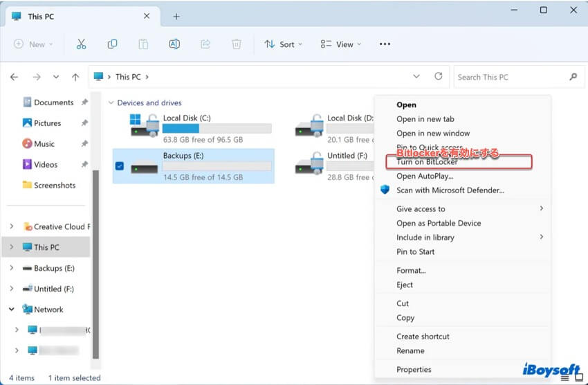This screenshot has width=588, height=385.
Task: Open Properties from context menu
Action: [x=414, y=369]
